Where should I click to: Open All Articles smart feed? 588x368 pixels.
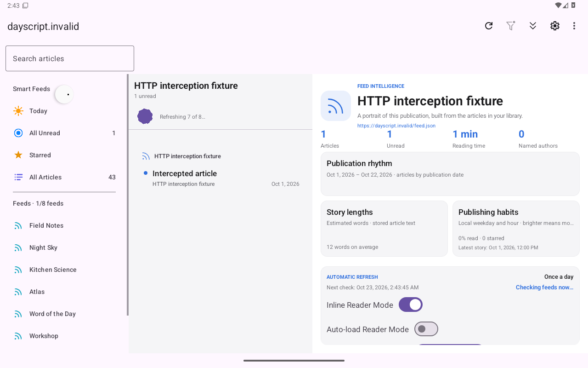pos(64,177)
